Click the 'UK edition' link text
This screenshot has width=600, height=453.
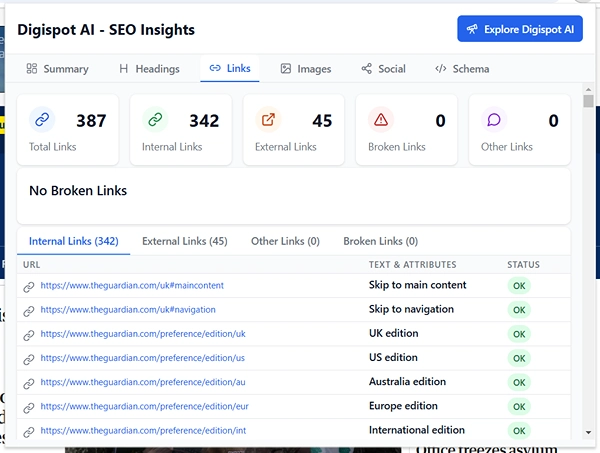393,333
